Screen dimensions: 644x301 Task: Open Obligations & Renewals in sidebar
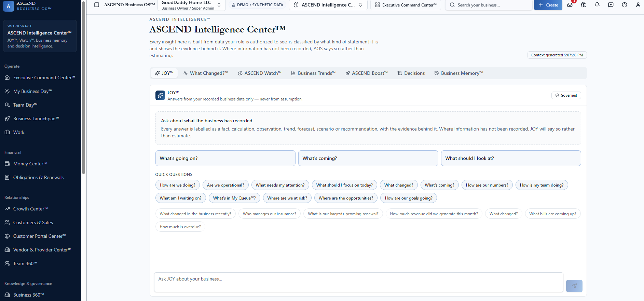coord(40,177)
